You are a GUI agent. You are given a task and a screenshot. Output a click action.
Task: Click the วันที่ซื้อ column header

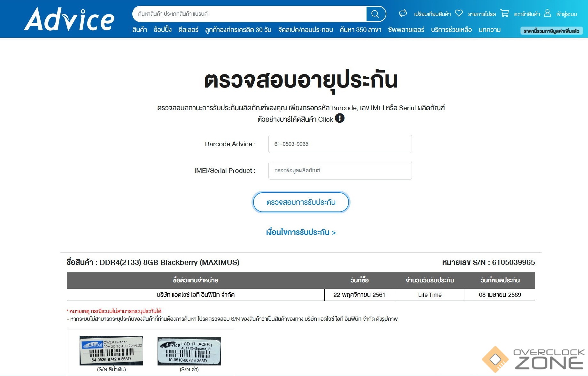coord(360,280)
